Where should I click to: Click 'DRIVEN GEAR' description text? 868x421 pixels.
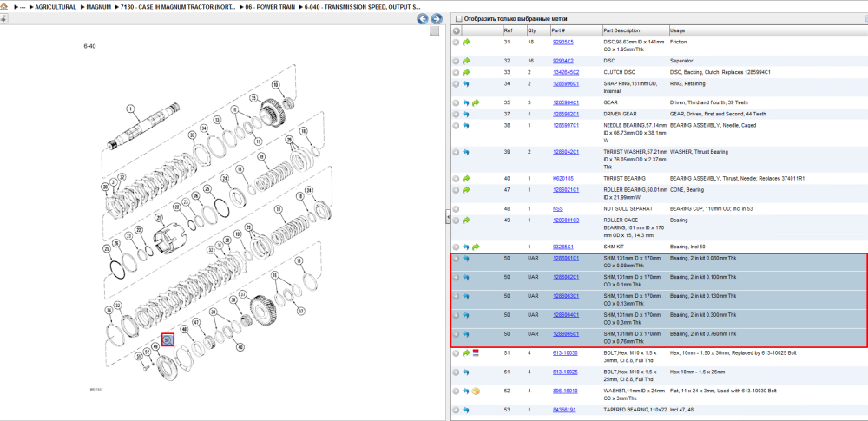click(x=621, y=114)
